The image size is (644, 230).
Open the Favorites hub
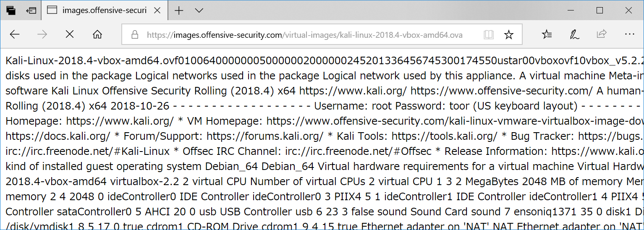547,34
